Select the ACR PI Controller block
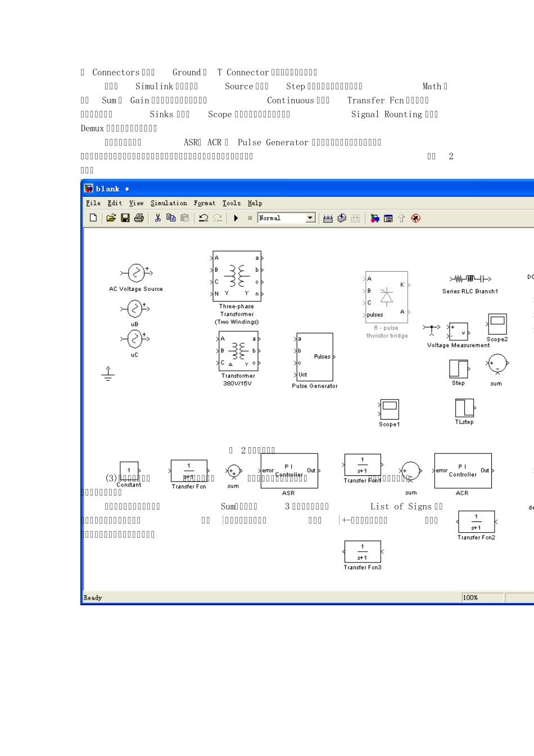The image size is (534, 756). (463, 471)
